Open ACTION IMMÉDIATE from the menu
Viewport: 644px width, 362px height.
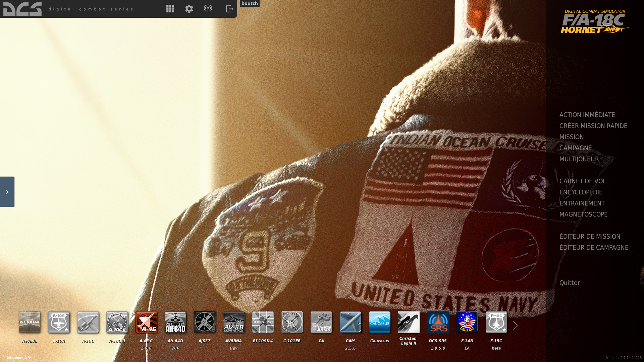[587, 115]
